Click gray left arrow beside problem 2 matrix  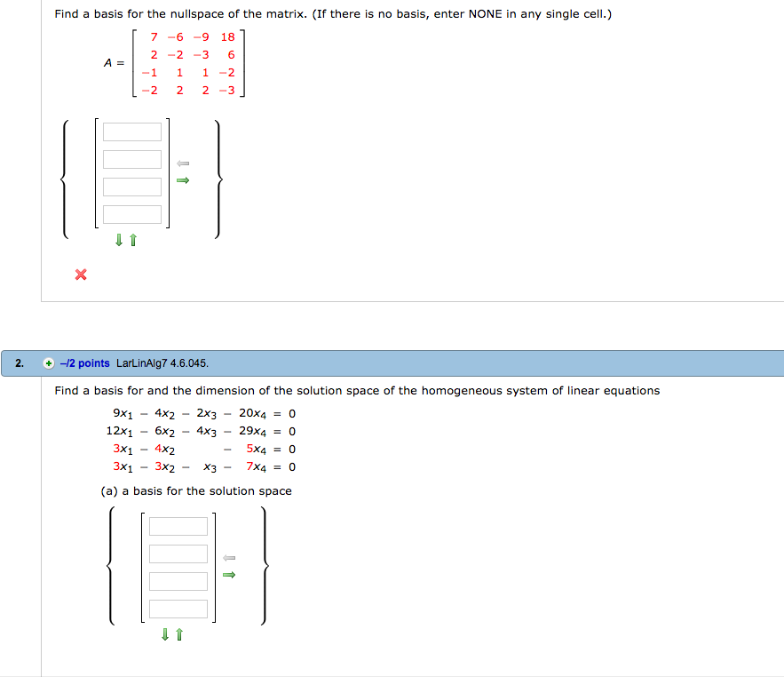click(x=229, y=557)
